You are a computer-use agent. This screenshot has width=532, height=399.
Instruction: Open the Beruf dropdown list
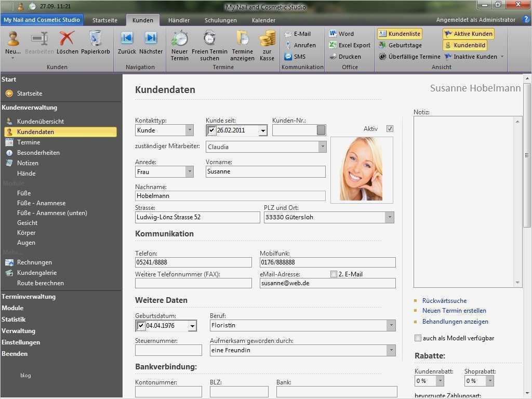pos(391,325)
